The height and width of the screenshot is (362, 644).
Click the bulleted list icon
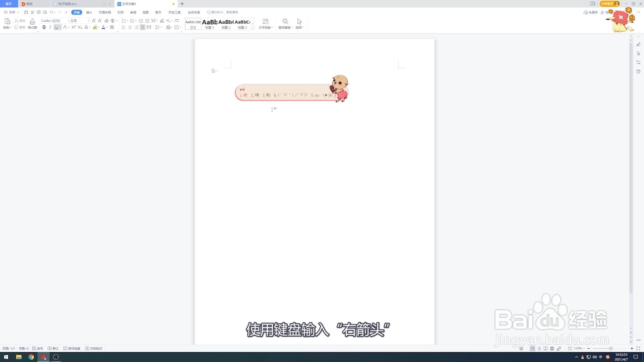pyautogui.click(x=124, y=21)
